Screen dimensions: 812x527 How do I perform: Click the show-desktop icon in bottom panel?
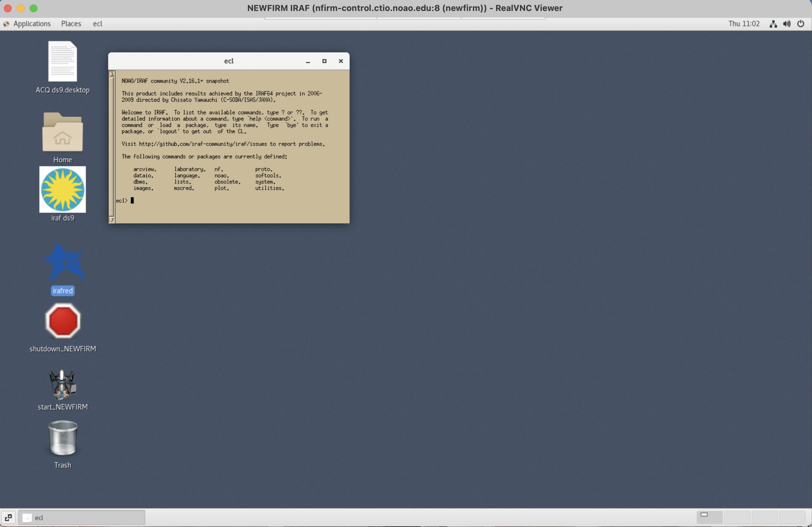8,517
